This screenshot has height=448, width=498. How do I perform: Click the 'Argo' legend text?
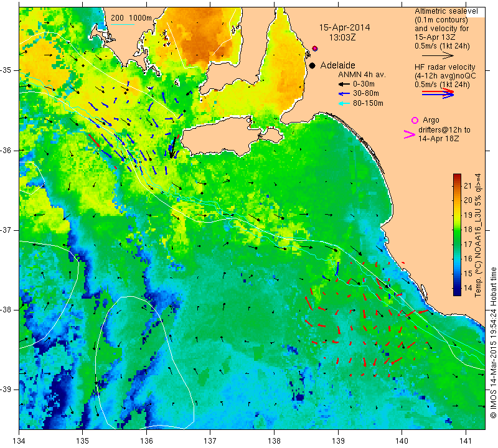click(431, 120)
